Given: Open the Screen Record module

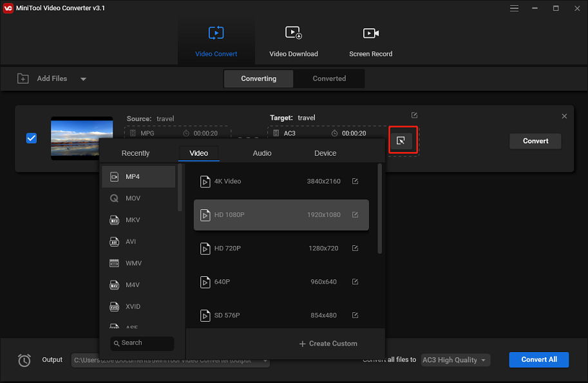Looking at the screenshot, I should click(x=370, y=41).
